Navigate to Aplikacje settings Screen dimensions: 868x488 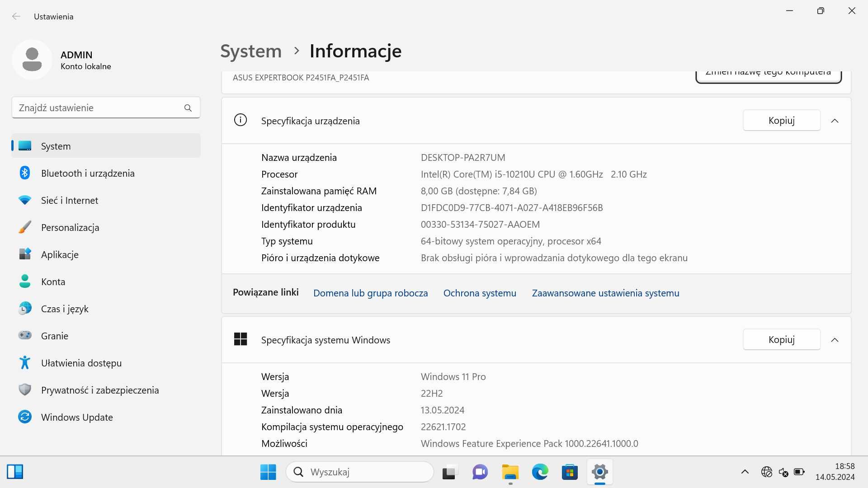tap(106, 254)
